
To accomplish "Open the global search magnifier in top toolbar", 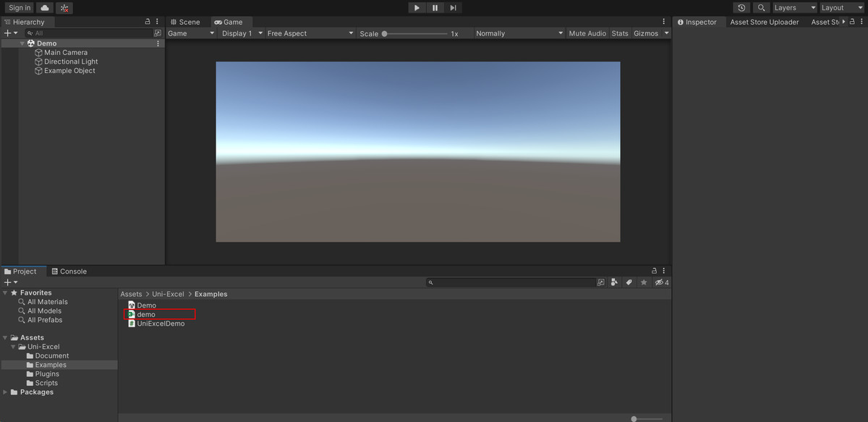I will click(x=761, y=7).
